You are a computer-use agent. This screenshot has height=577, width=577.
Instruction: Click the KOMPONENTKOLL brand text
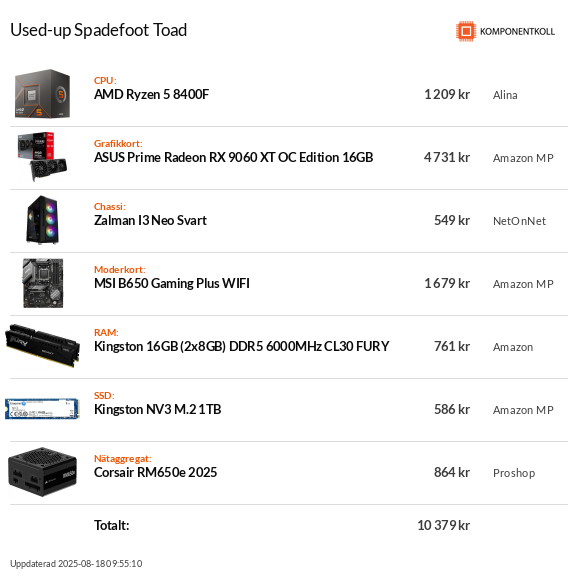point(517,32)
